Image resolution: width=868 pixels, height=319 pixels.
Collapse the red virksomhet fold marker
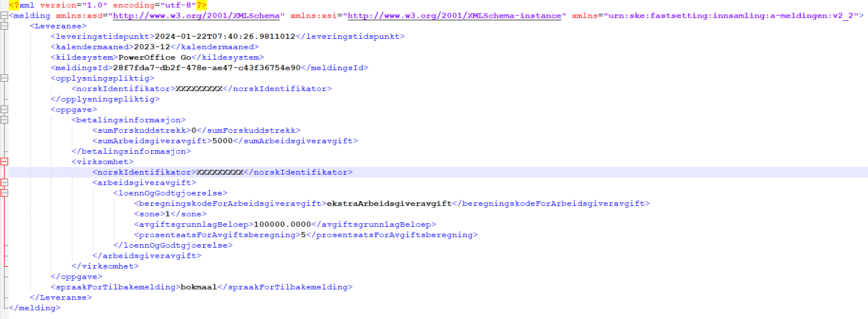5,162
